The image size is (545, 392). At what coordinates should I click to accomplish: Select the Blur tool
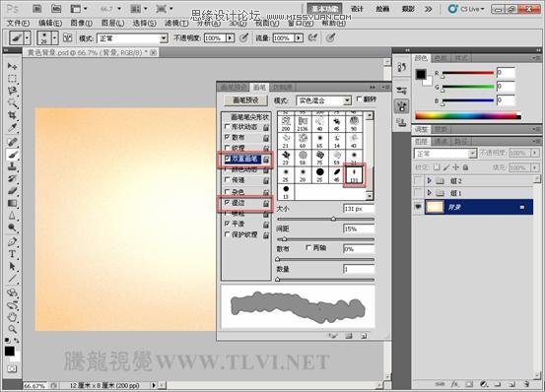tap(12, 216)
